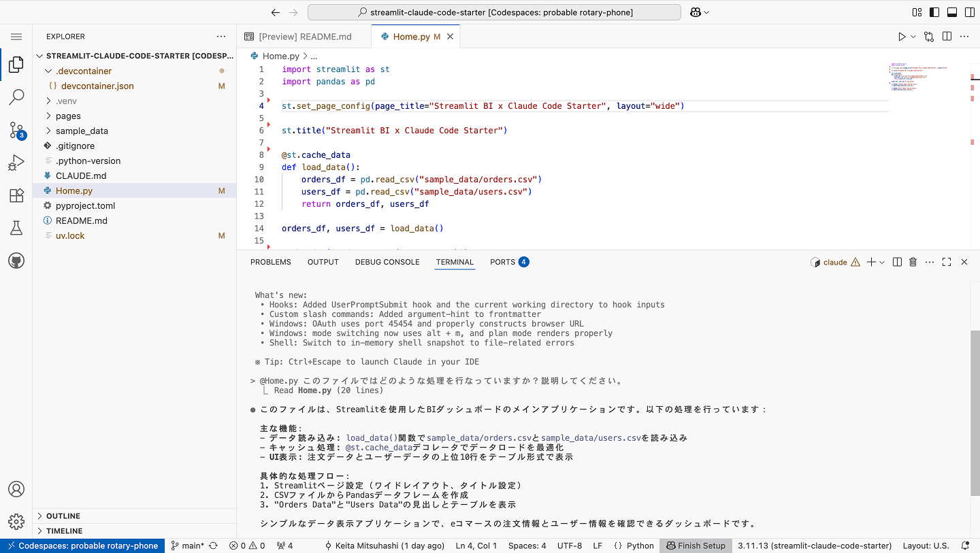Kill terminal using the trash icon
The height and width of the screenshot is (553, 980).
click(913, 262)
